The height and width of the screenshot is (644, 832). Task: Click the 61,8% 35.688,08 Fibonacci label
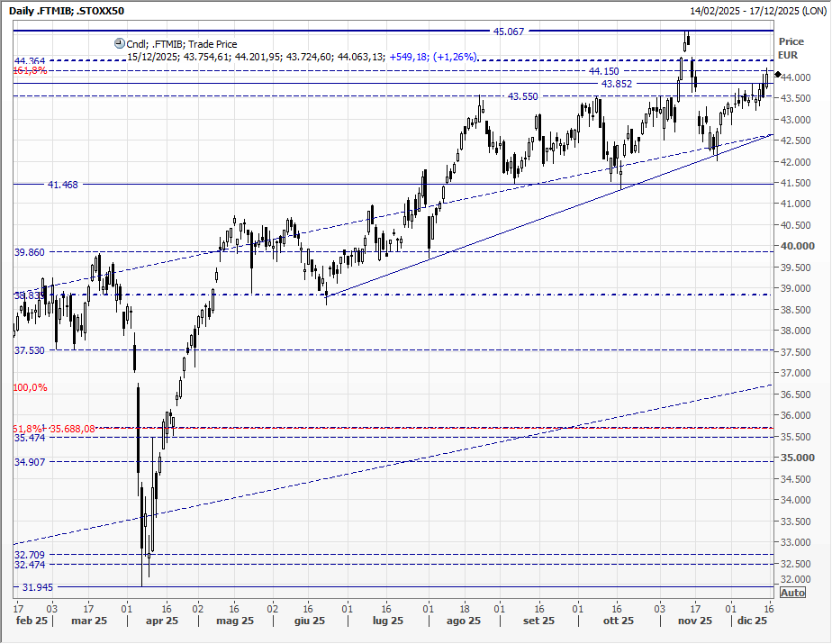click(54, 429)
